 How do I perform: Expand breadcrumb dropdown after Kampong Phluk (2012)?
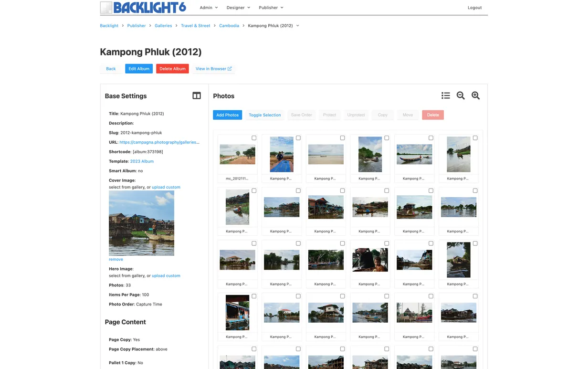[298, 26]
